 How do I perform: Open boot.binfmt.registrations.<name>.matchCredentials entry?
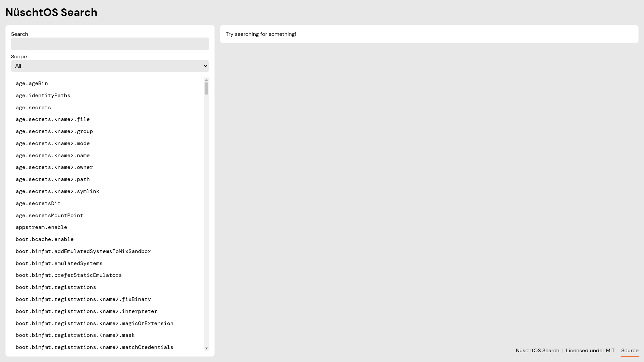click(x=107, y=347)
